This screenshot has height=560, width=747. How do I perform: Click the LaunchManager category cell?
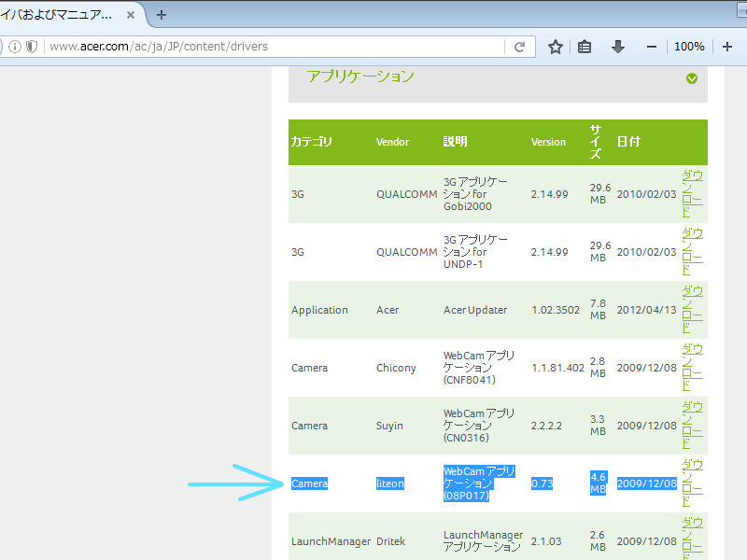pos(331,541)
